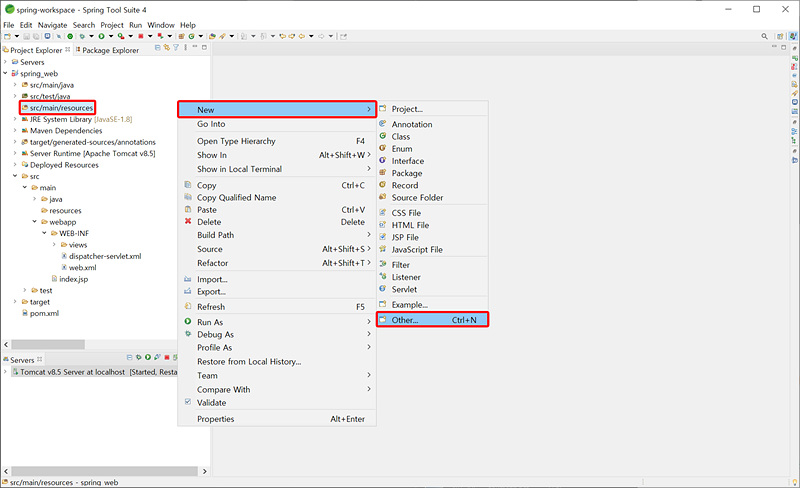Click the Refresh icon in context menu
The image size is (800, 488).
point(188,306)
